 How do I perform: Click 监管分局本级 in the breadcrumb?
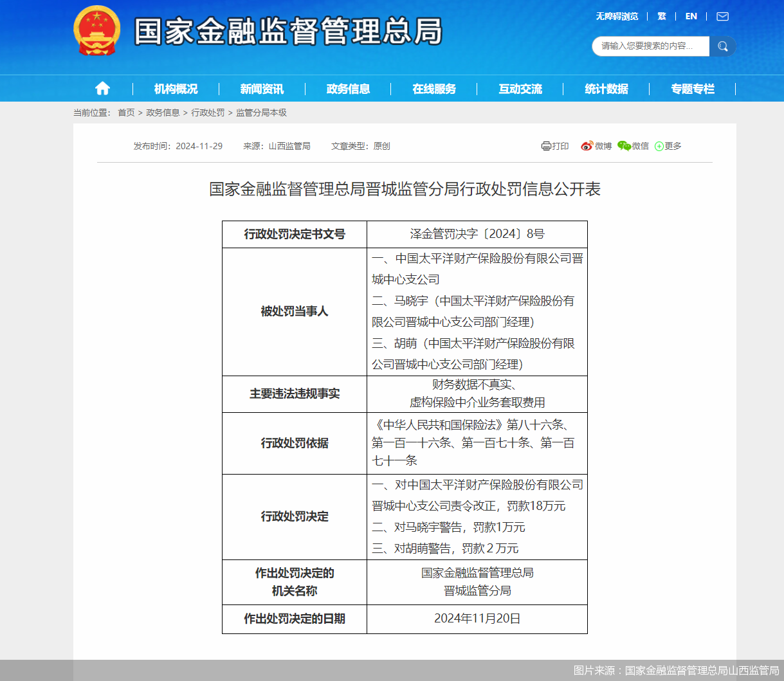tap(261, 113)
